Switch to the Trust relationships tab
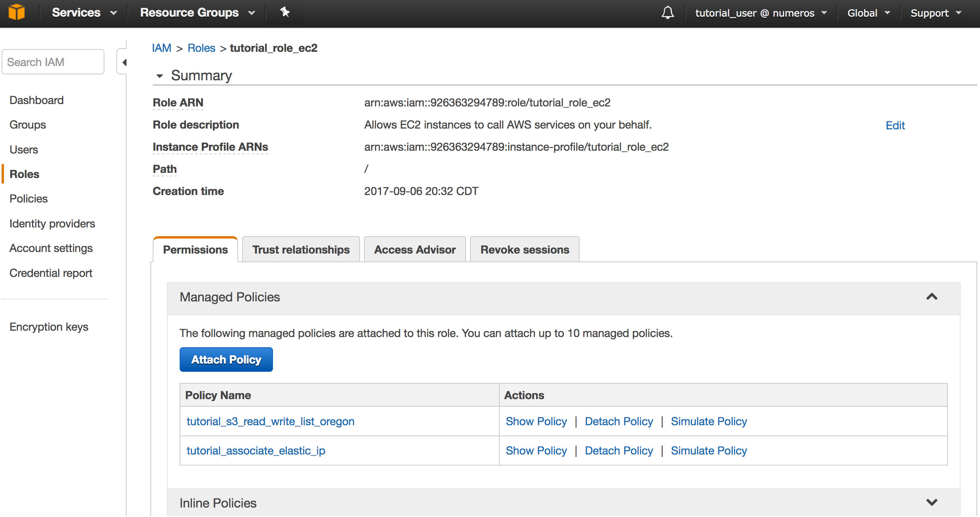The width and height of the screenshot is (980, 517). [301, 250]
